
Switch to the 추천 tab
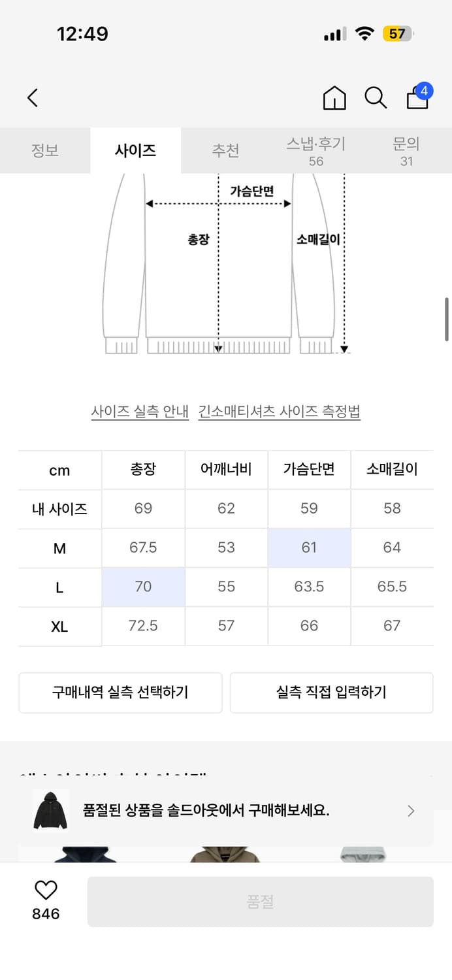pos(226,150)
